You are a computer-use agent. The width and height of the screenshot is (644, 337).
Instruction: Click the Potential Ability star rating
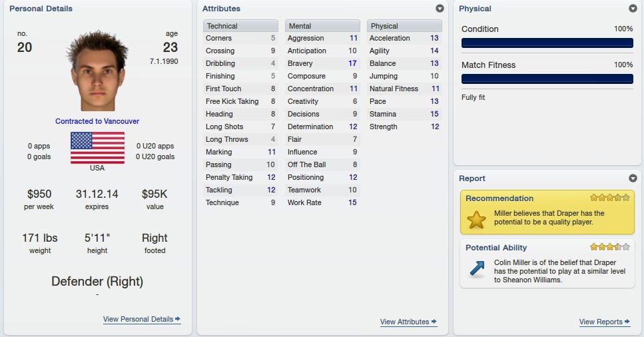(609, 247)
